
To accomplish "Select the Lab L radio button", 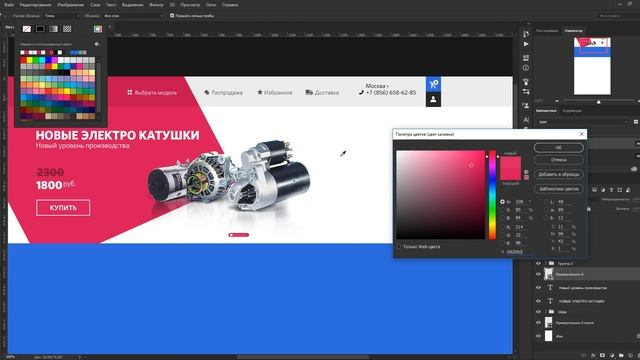I will [x=547, y=202].
